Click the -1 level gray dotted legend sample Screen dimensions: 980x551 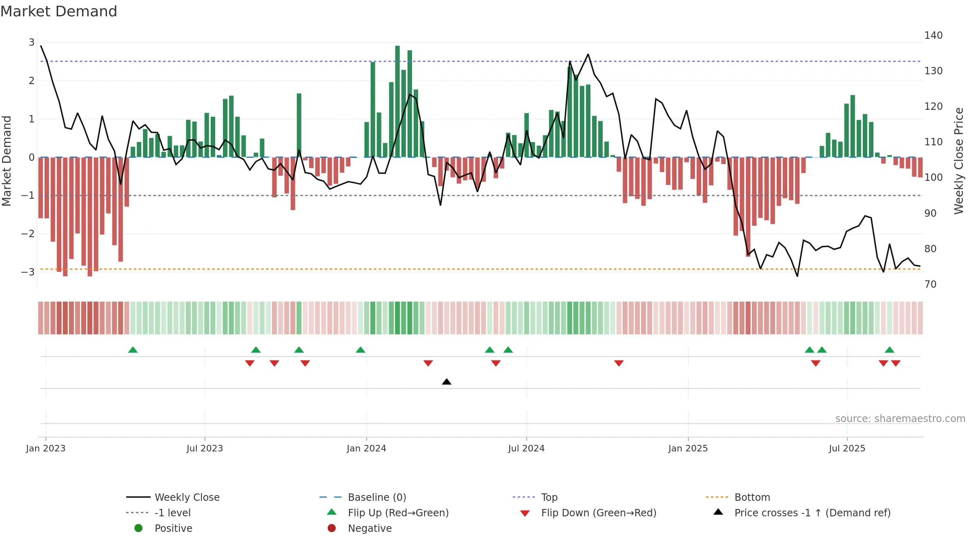(x=138, y=513)
